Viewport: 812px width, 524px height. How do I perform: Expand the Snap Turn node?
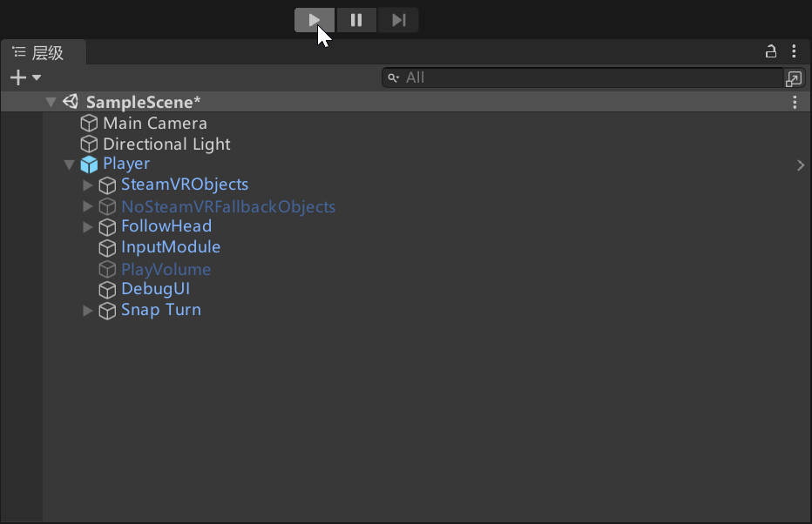(87, 311)
